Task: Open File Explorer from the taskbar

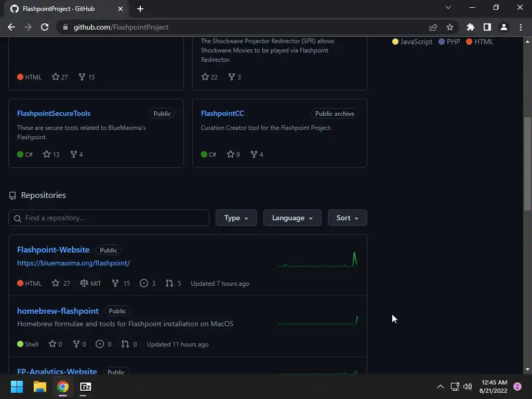Action: click(x=39, y=387)
